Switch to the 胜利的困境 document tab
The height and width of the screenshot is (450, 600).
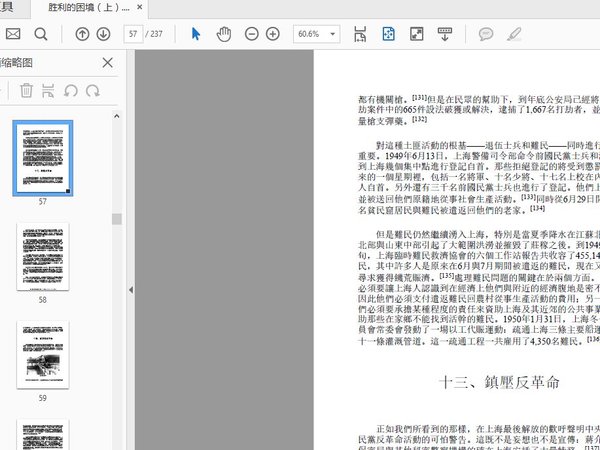[88, 7]
